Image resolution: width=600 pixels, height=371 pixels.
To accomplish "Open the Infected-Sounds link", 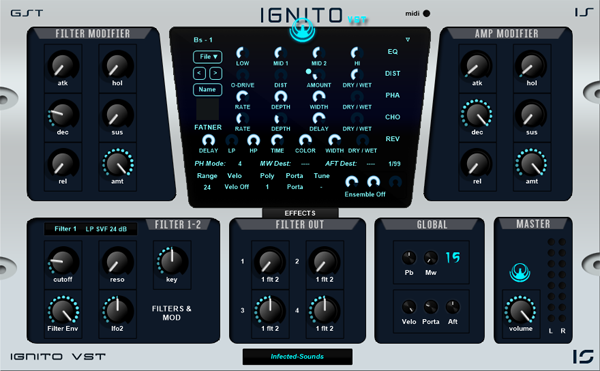I will click(x=297, y=356).
